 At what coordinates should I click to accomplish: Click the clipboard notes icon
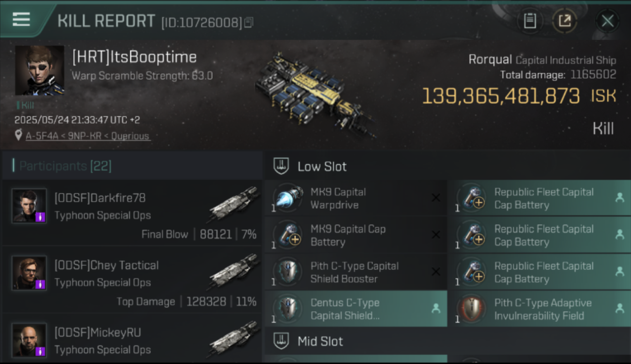pos(530,21)
